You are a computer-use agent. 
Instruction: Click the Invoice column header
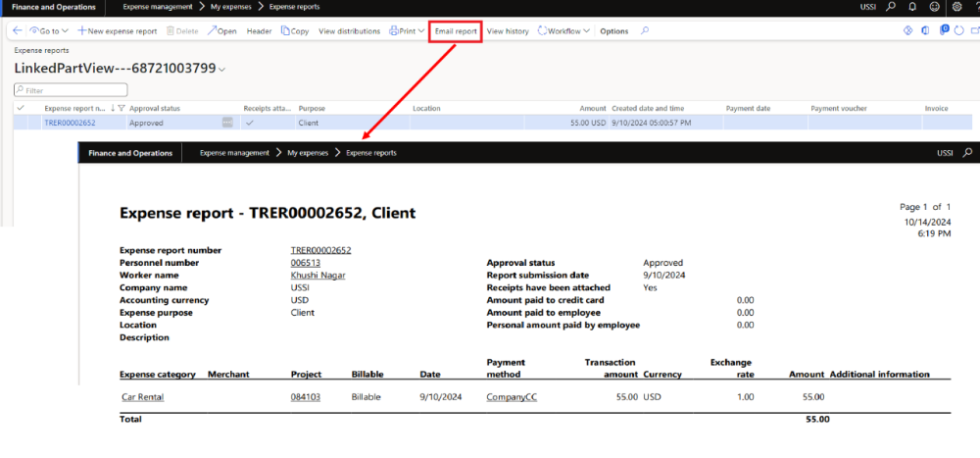[936, 108]
